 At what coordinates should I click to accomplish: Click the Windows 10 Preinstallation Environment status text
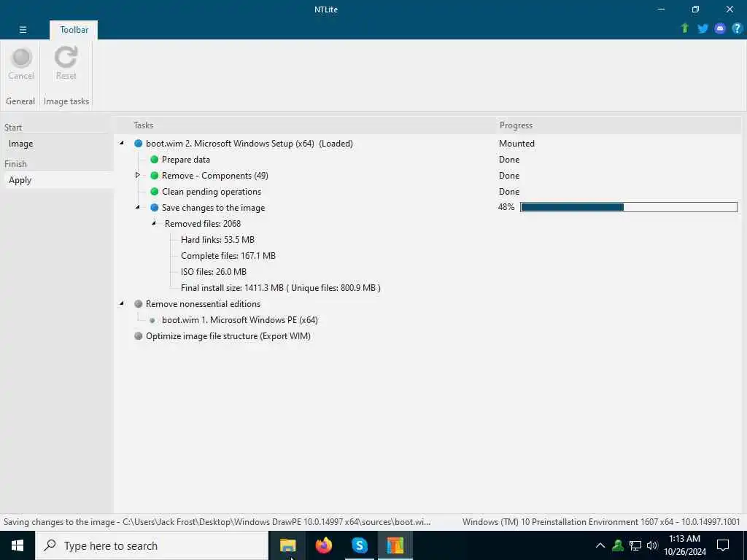(601, 522)
